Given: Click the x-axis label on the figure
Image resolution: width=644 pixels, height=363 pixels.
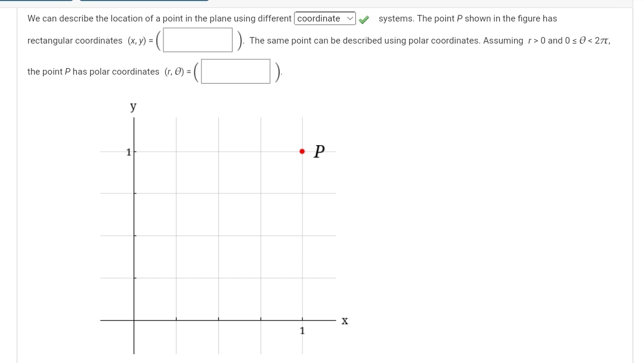Looking at the screenshot, I should [344, 321].
